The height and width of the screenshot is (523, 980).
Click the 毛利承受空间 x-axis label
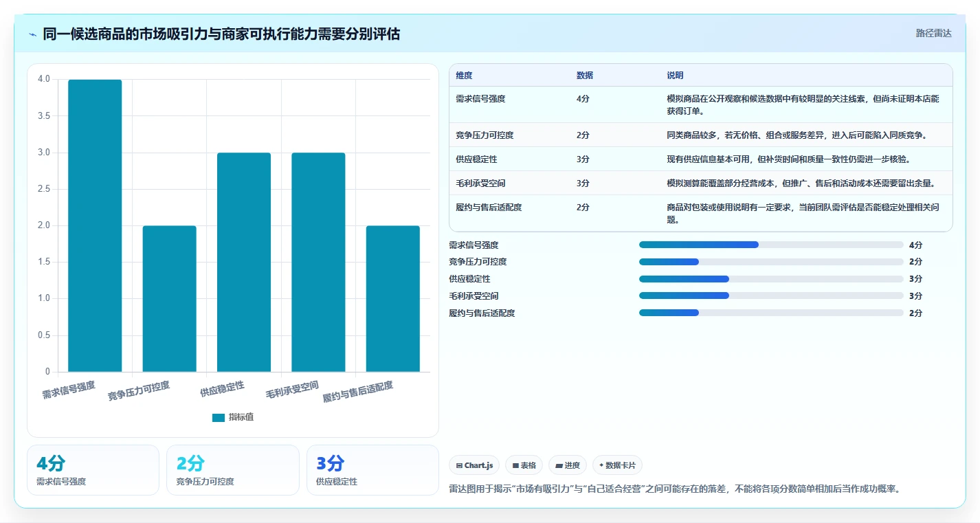pyautogui.click(x=292, y=390)
